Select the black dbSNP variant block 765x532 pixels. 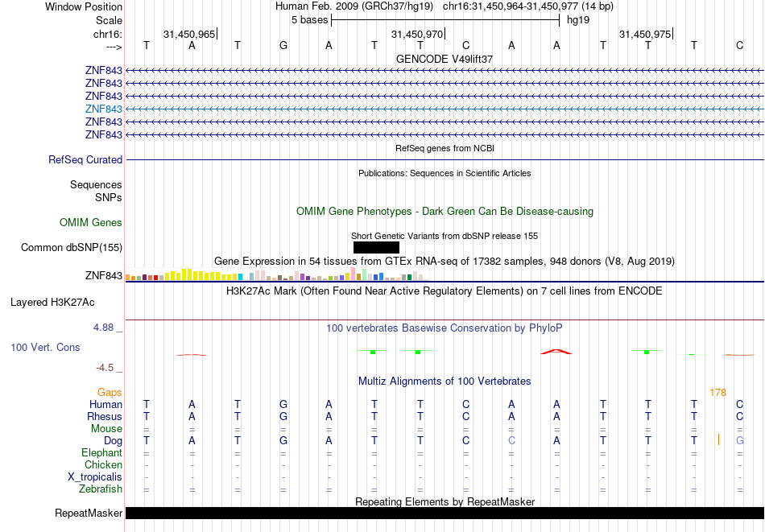[x=376, y=247]
